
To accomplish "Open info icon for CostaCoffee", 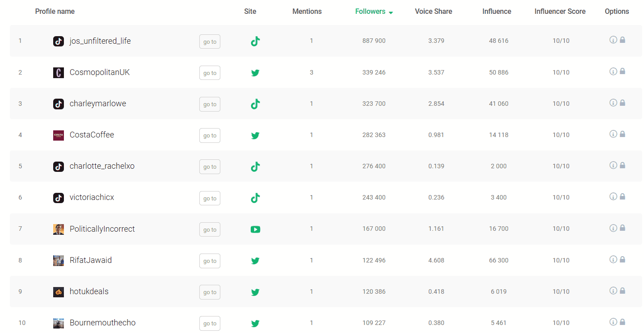I will (x=613, y=134).
